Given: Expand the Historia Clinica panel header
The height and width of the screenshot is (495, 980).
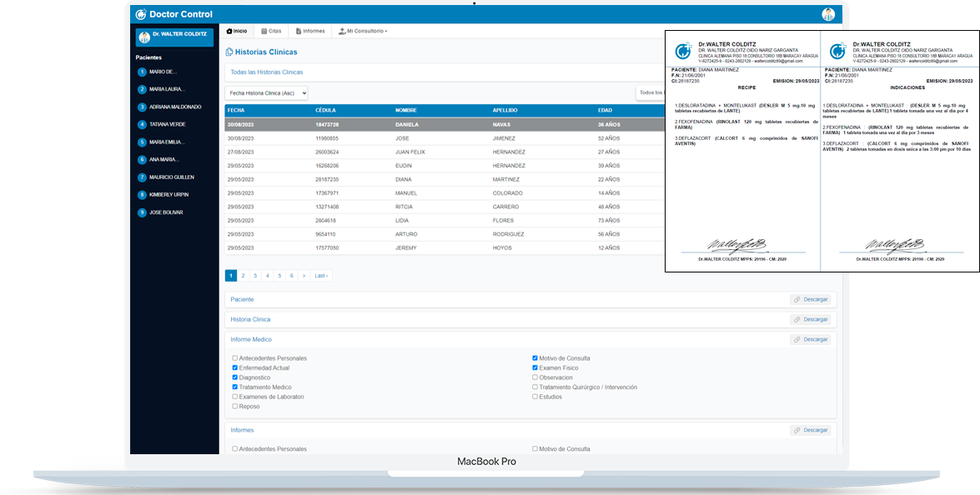Looking at the screenshot, I should (250, 319).
